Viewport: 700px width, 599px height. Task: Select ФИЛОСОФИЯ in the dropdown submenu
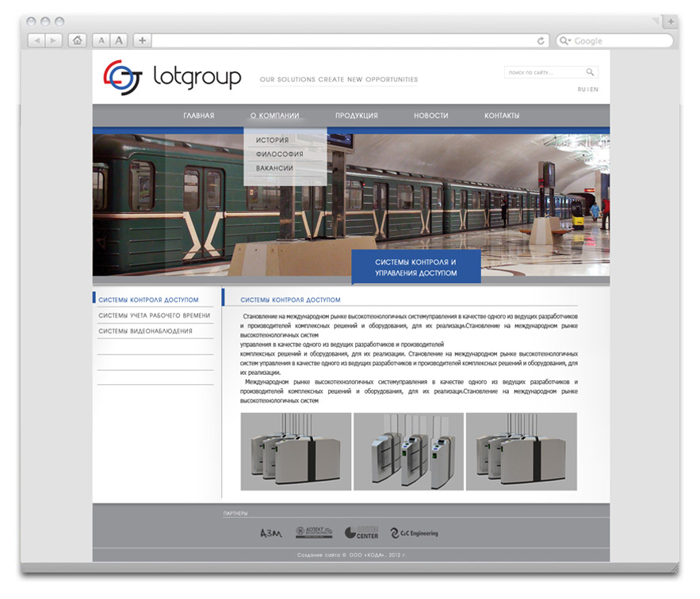(x=280, y=154)
